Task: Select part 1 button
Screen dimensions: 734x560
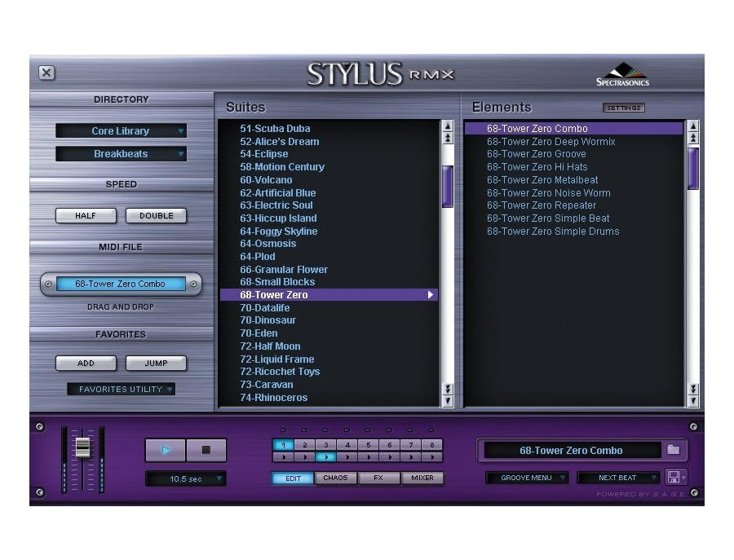Action: [284, 445]
